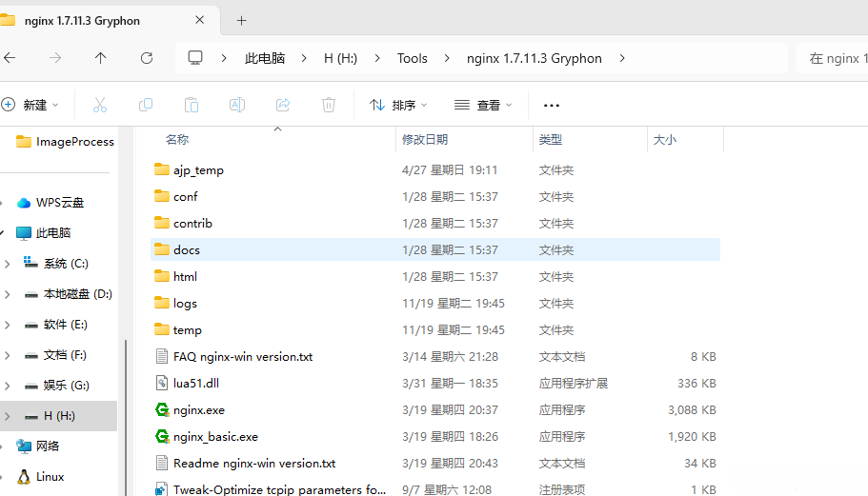Click H (H:) in the breadcrumb path
868x496 pixels.
340,58
